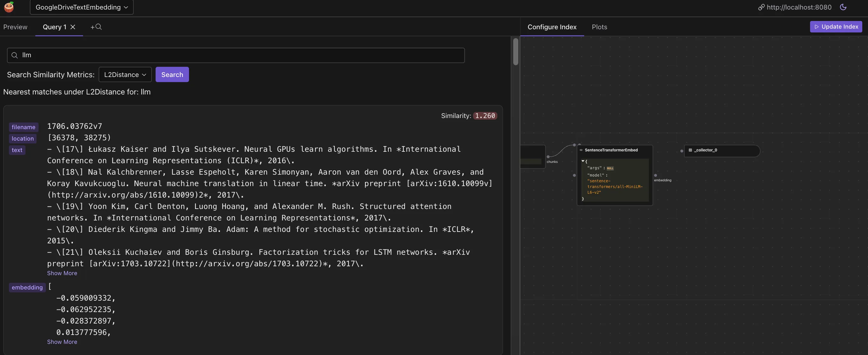This screenshot has width=868, height=355.
Task: Open the Plots tab
Action: click(599, 27)
